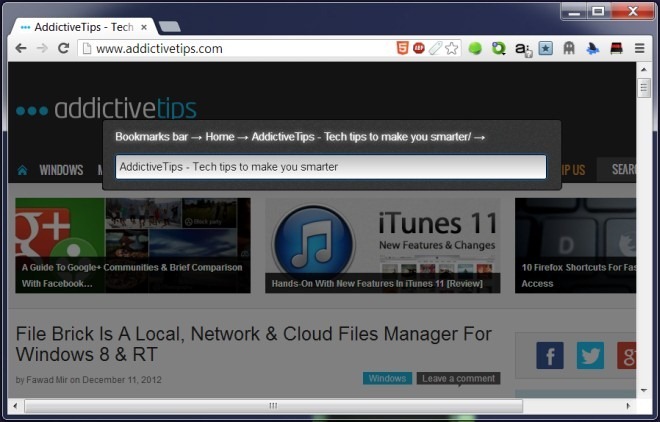Click the red and black couch extension icon
Image resolution: width=660 pixels, height=422 pixels.
[x=616, y=49]
